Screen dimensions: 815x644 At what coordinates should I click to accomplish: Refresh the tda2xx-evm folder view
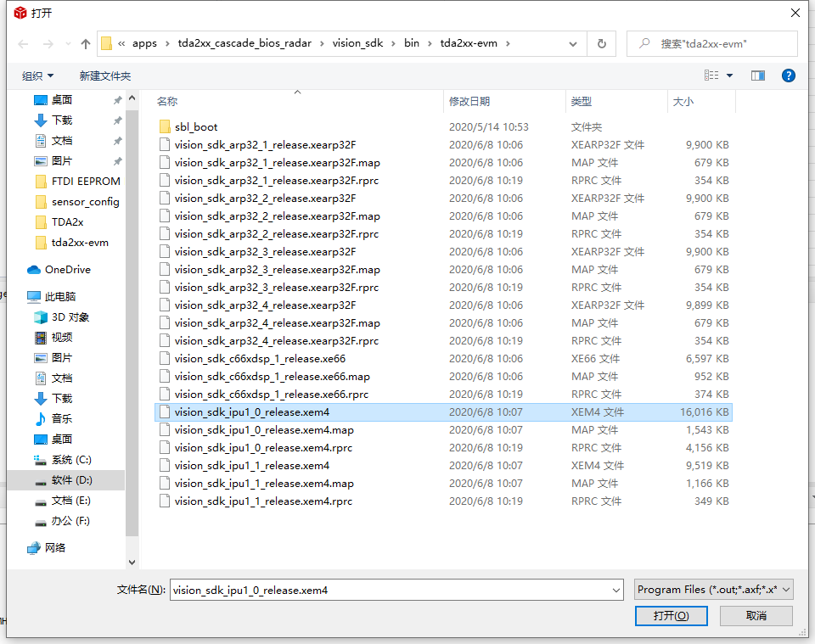pos(602,44)
